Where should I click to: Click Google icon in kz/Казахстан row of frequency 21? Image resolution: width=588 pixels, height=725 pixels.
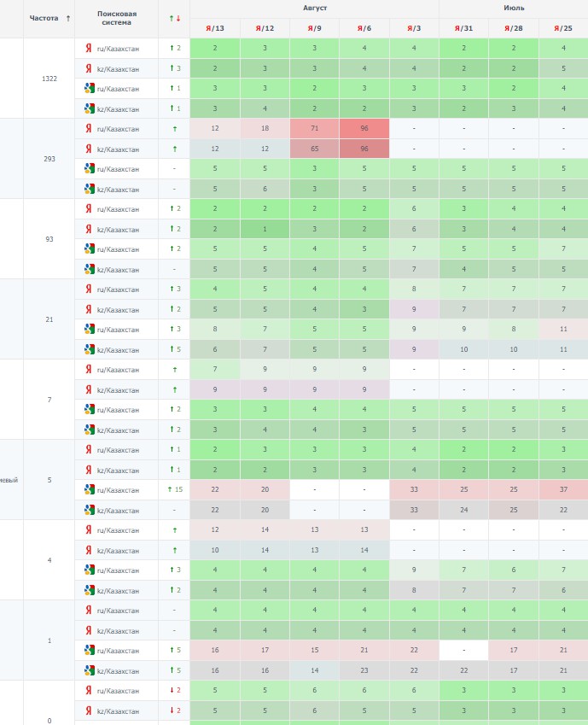(90, 349)
